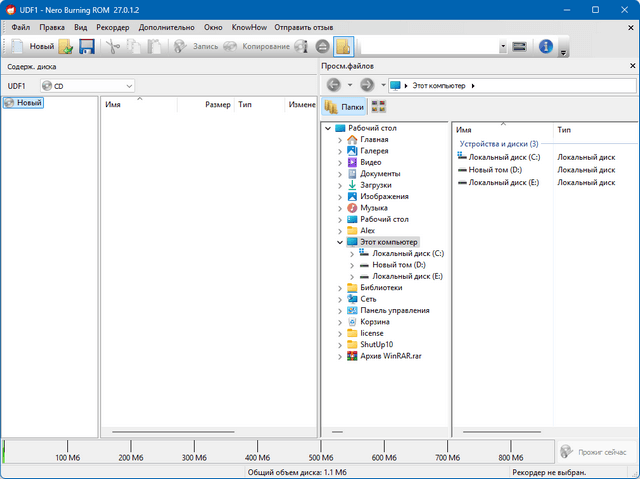Click the blue info icon in toolbar
Image resolution: width=640 pixels, height=479 pixels.
[x=547, y=46]
